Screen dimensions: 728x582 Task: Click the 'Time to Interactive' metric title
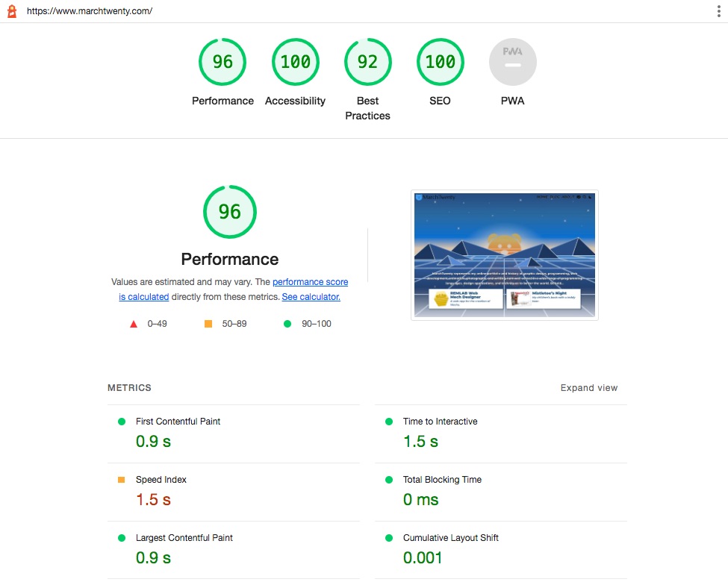pos(440,422)
